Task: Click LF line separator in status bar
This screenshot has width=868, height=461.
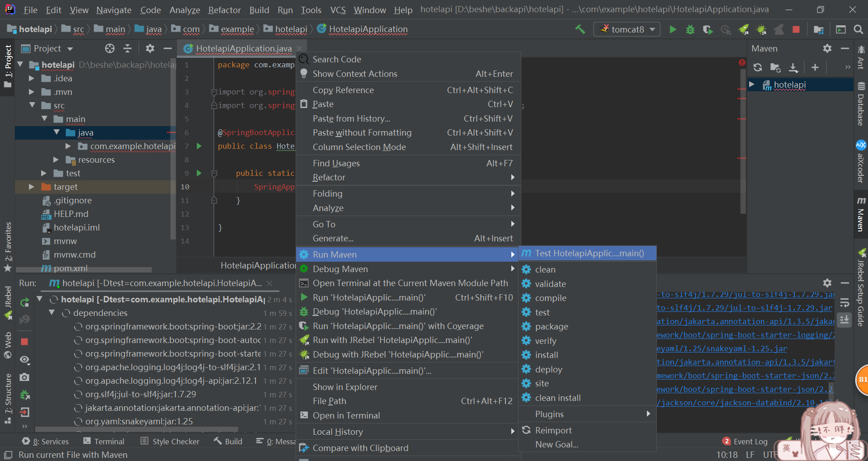Action: (750, 455)
